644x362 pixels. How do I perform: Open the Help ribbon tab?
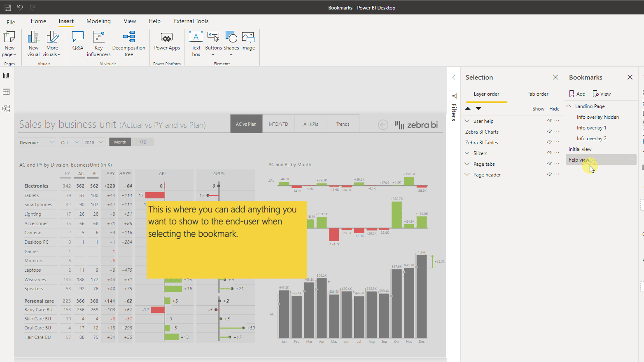154,21
